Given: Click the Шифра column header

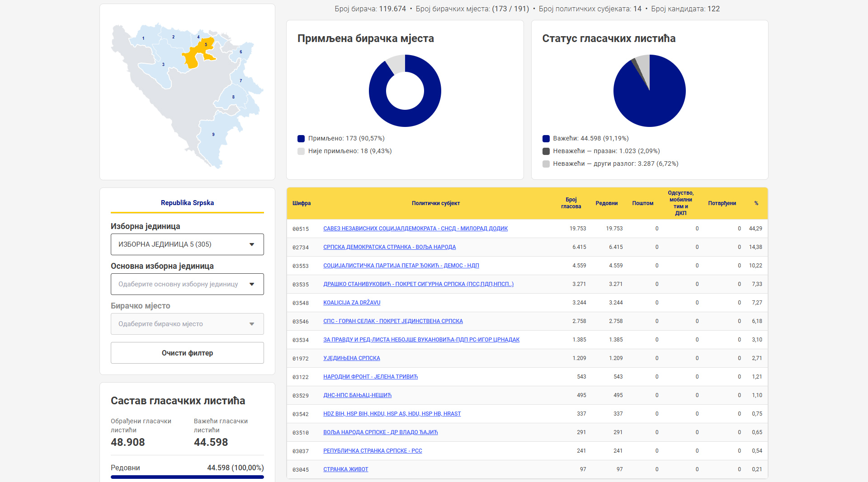Looking at the screenshot, I should [302, 203].
